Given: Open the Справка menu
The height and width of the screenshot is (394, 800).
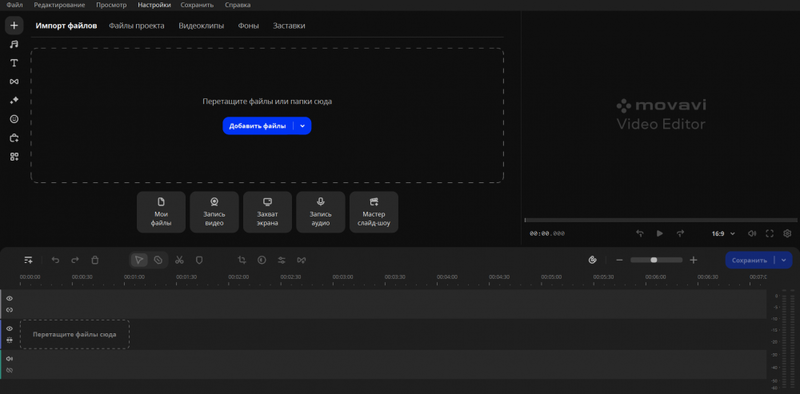Looking at the screenshot, I should 238,5.
